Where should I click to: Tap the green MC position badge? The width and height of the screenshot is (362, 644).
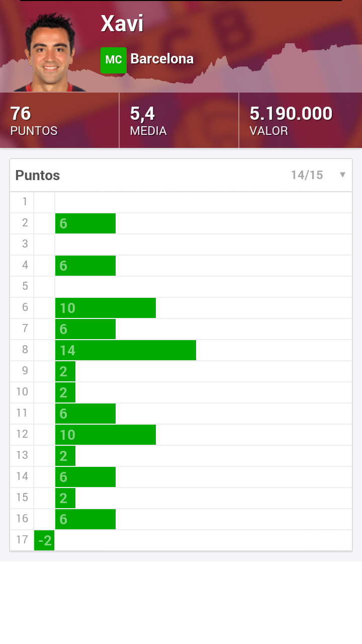pyautogui.click(x=113, y=60)
